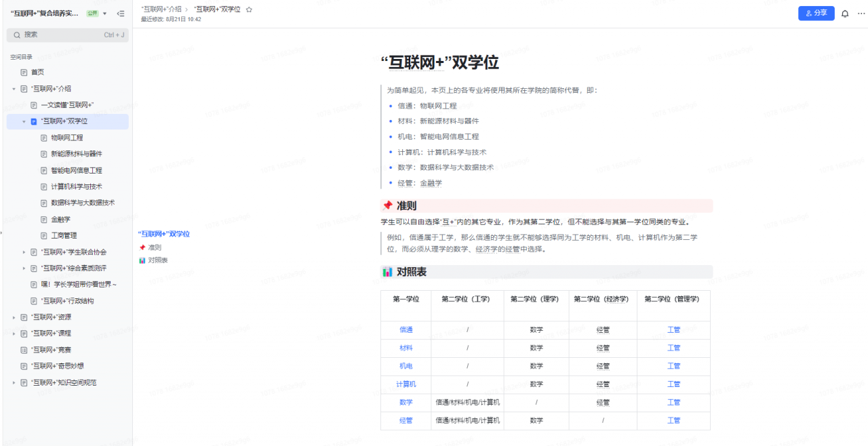Image resolution: width=868 pixels, height=446 pixels.
Task: Collapse the "互联网+"介绍 tree node
Action: pyautogui.click(x=14, y=89)
